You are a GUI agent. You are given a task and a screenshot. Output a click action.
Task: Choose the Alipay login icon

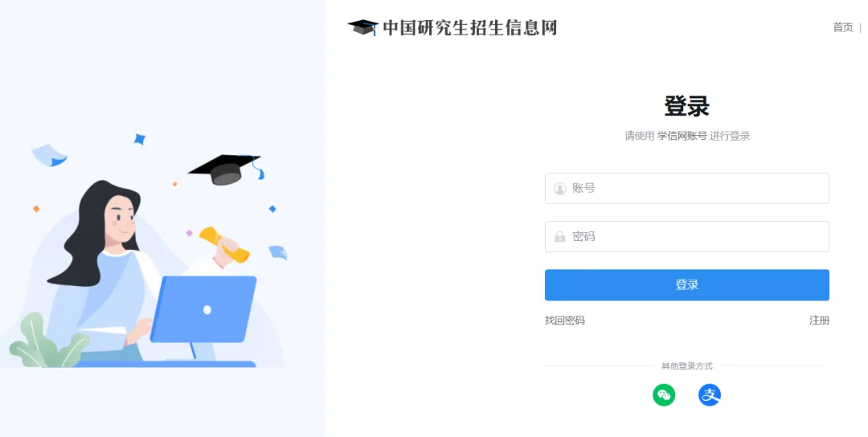click(x=709, y=395)
